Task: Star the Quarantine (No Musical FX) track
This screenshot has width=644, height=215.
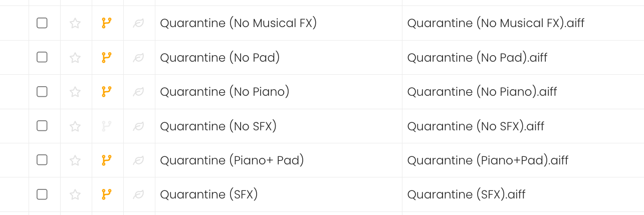Action: pos(75,23)
